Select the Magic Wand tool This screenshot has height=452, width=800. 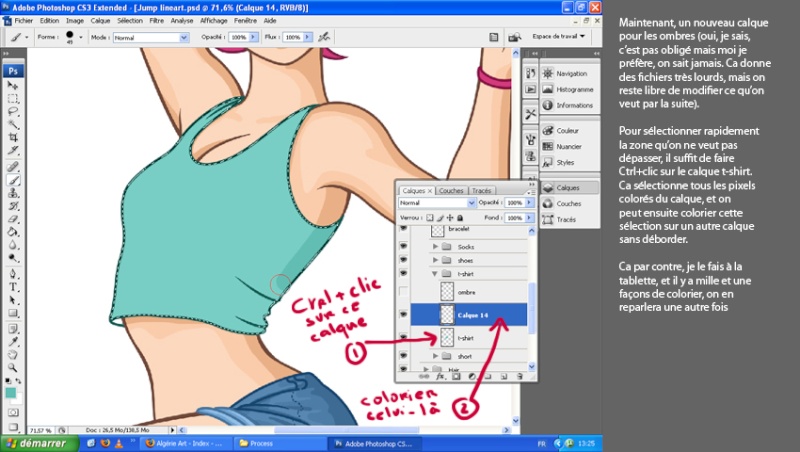tap(13, 124)
